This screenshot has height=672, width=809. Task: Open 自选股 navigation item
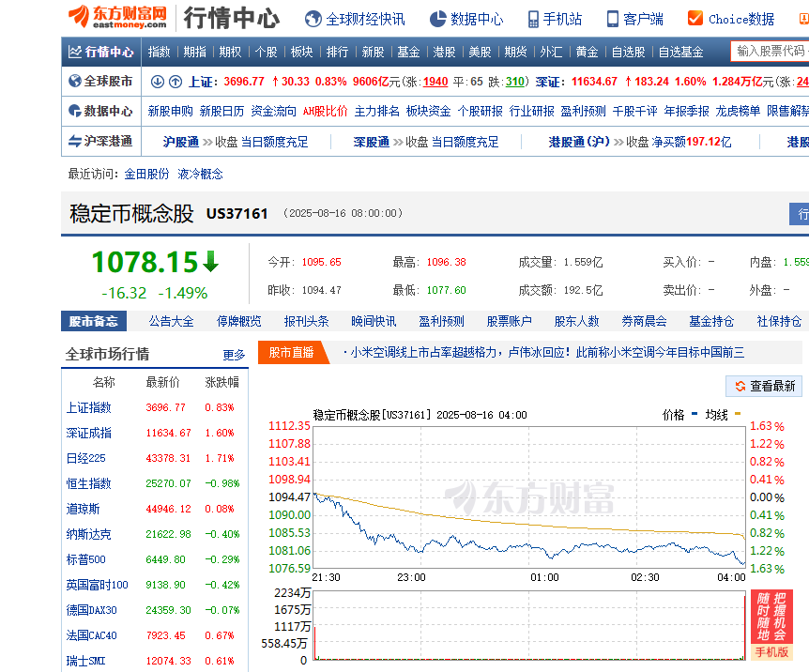pos(628,53)
